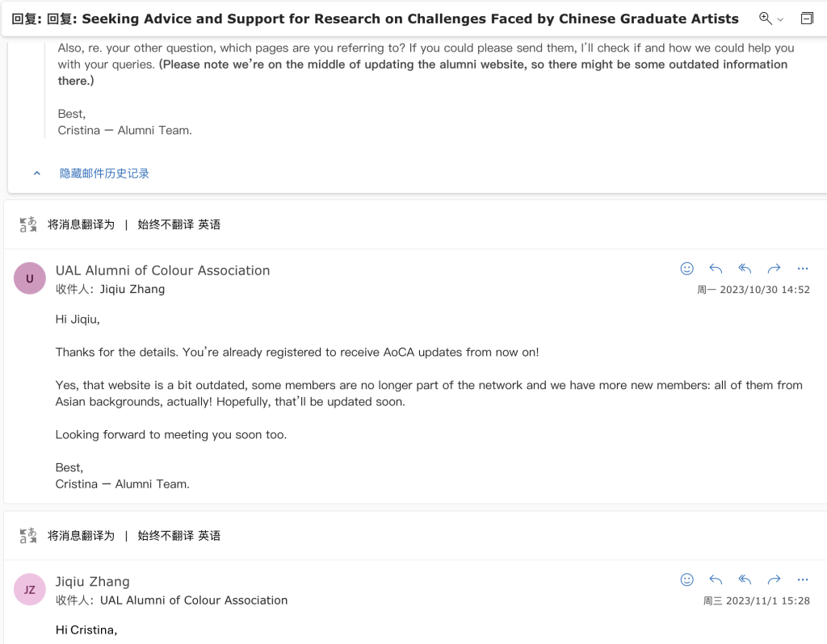The image size is (827, 644).
Task: Click 将消息翻译为 above the UAL Alumni message
Action: (x=81, y=224)
